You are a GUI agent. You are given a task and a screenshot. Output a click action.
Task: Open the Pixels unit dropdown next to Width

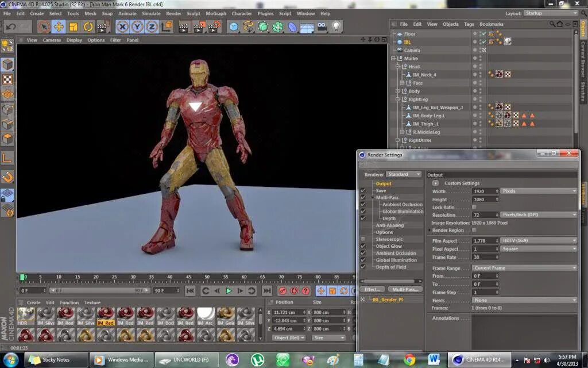[x=539, y=191]
